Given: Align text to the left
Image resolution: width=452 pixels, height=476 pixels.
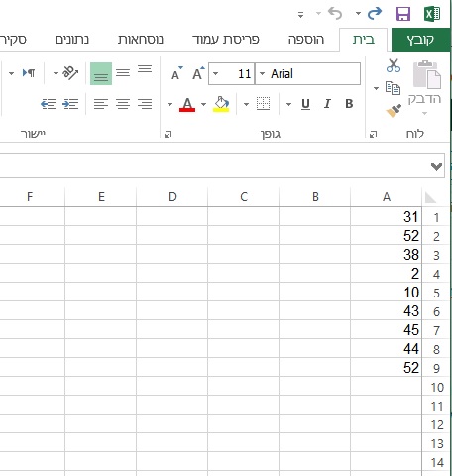Looking at the screenshot, I should [x=101, y=104].
